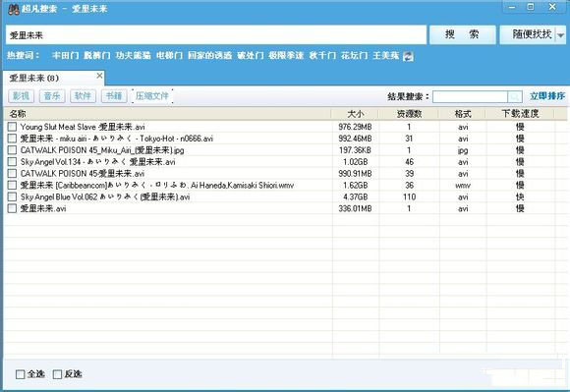Click the binoculars app icon in title bar
The height and width of the screenshot is (392, 570).
[x=14, y=9]
